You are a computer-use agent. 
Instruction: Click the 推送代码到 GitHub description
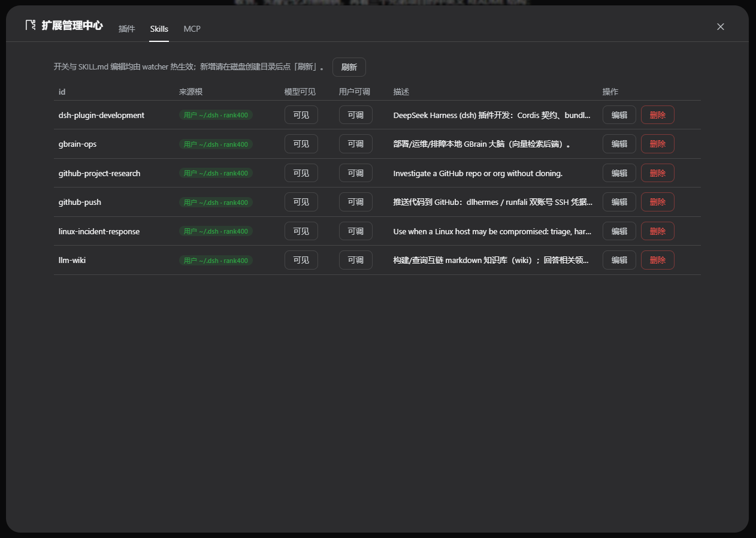493,202
